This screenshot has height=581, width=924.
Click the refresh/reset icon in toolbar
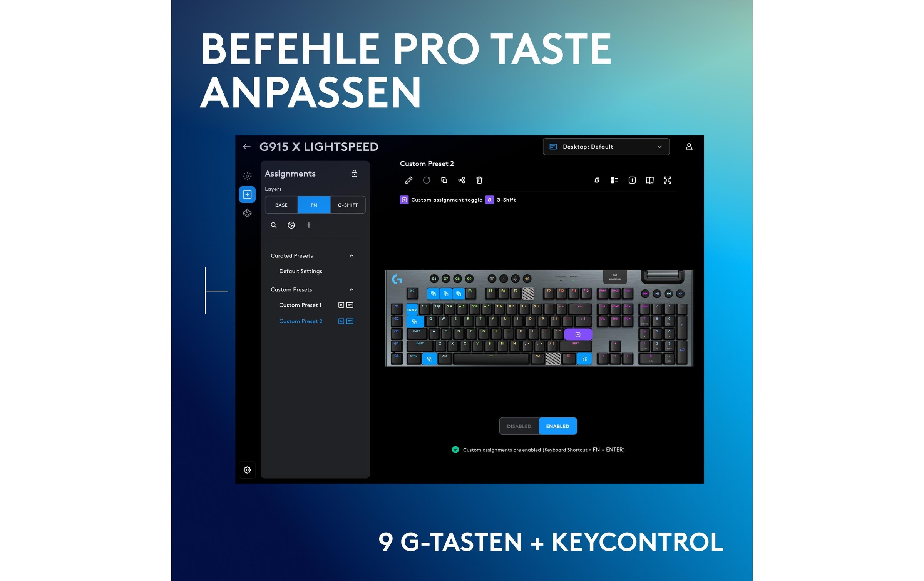(427, 180)
